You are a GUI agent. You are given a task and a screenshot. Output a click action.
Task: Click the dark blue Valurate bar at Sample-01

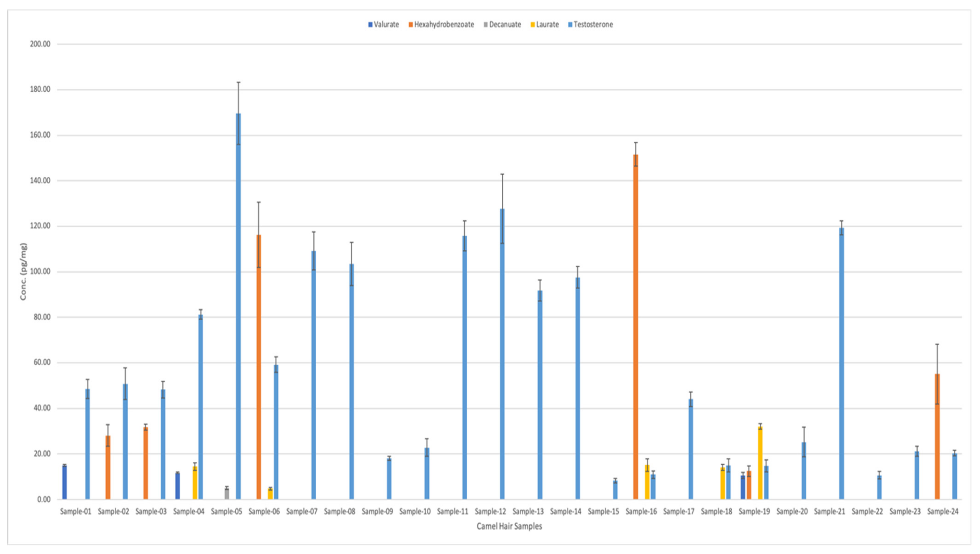tap(65, 483)
